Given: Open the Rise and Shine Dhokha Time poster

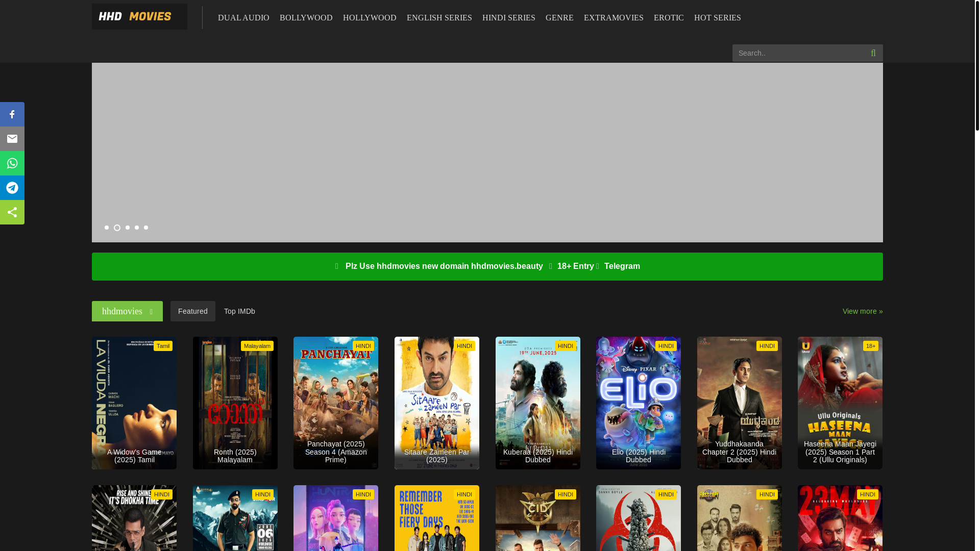Looking at the screenshot, I should 134,518.
